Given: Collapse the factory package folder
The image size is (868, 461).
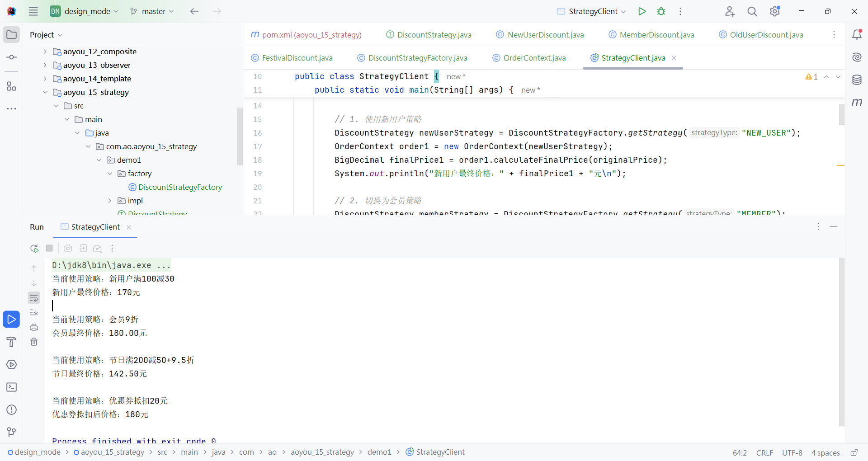Looking at the screenshot, I should [x=110, y=174].
